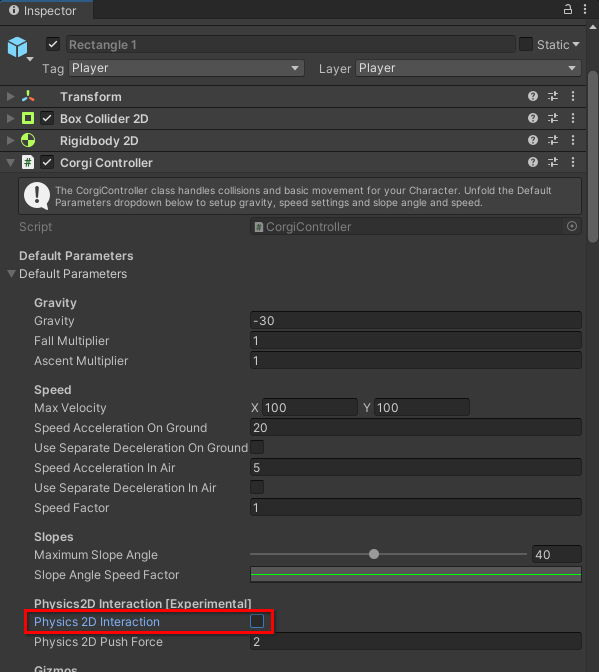Click the Gravity value field
Viewport: 599px width, 672px height.
(x=416, y=320)
